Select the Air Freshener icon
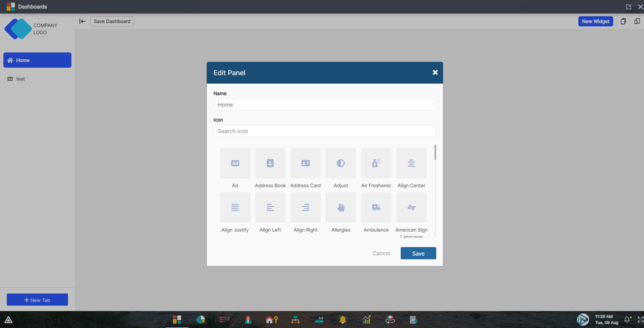 (376, 163)
